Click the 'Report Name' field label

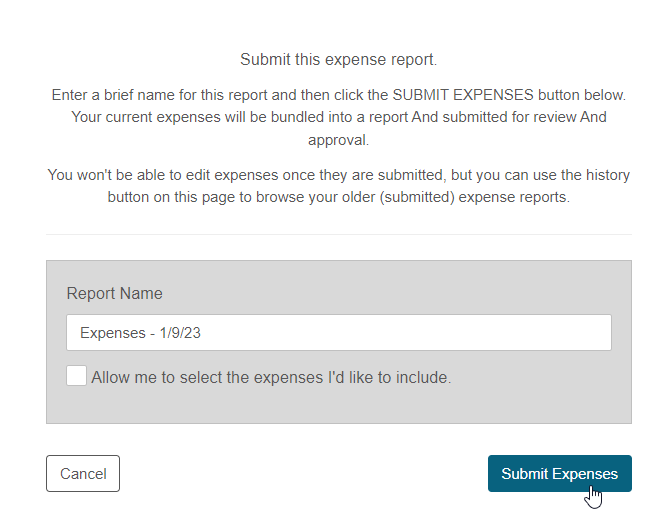pos(114,293)
